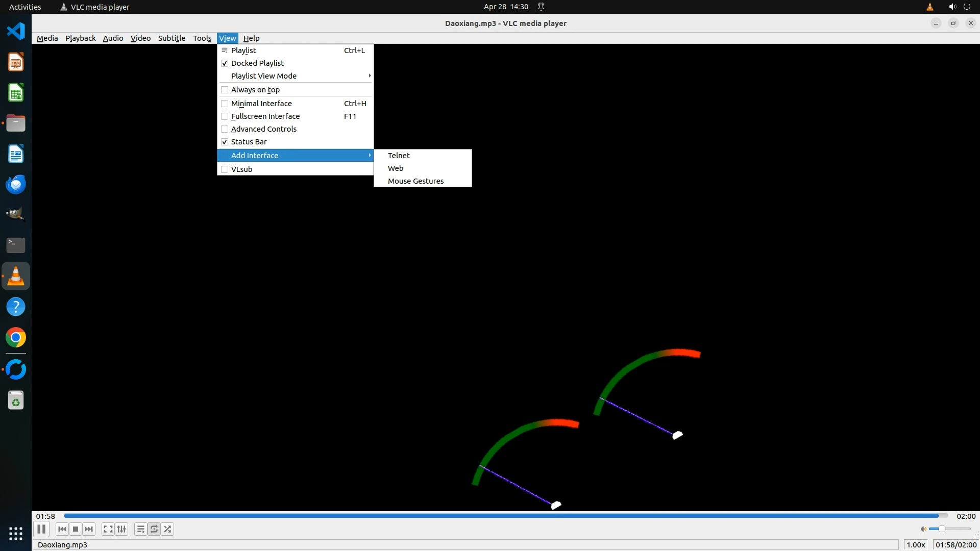Toggle the playlist view icon

(140, 529)
